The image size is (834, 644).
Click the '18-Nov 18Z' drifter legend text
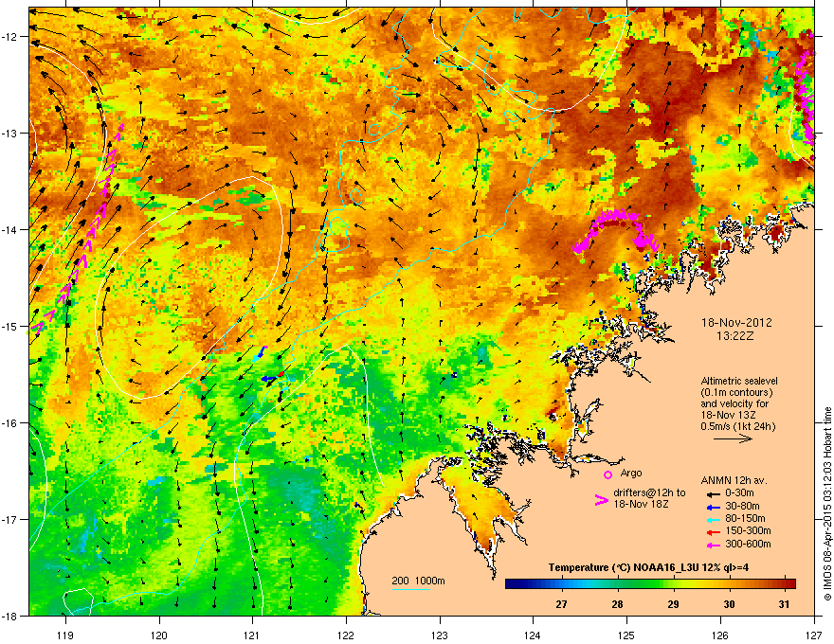tap(641, 504)
